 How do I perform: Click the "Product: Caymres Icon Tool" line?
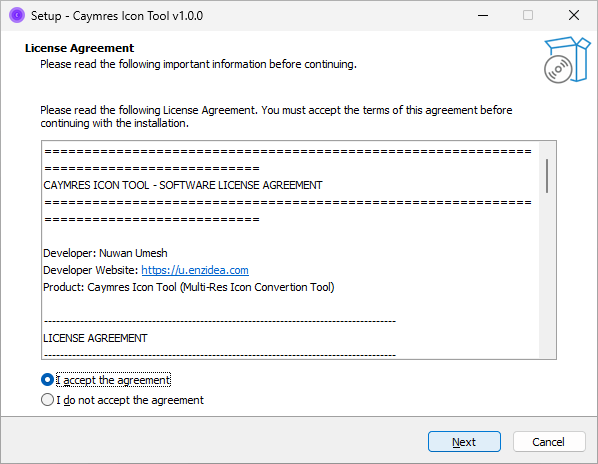(189, 287)
